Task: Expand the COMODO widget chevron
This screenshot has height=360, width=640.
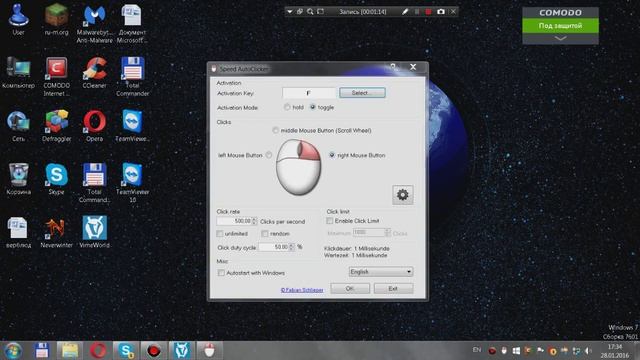Action: (x=560, y=38)
